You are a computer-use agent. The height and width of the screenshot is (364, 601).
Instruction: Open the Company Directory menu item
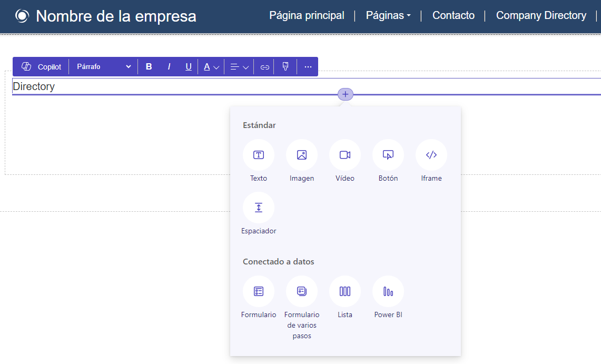coord(541,15)
